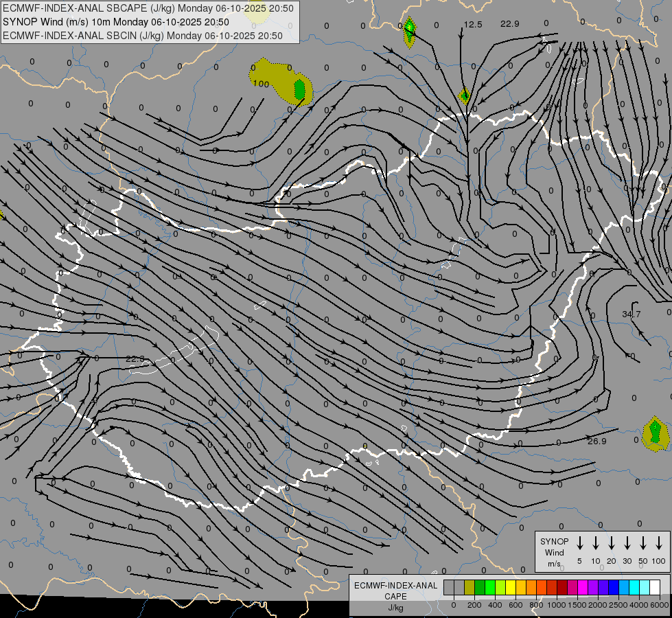The width and height of the screenshot is (672, 618).
Task: Click the 4000 tick label on the CAPE scale
Action: pyautogui.click(x=639, y=605)
